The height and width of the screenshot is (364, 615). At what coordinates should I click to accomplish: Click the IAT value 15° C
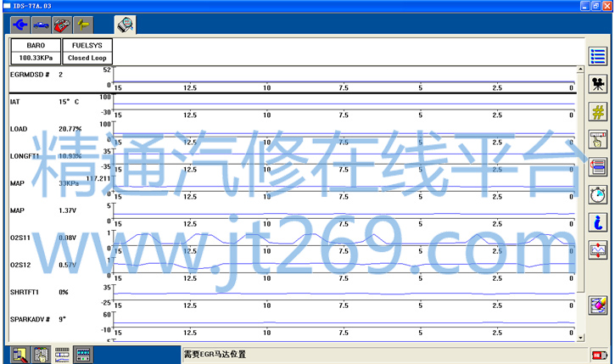69,102
